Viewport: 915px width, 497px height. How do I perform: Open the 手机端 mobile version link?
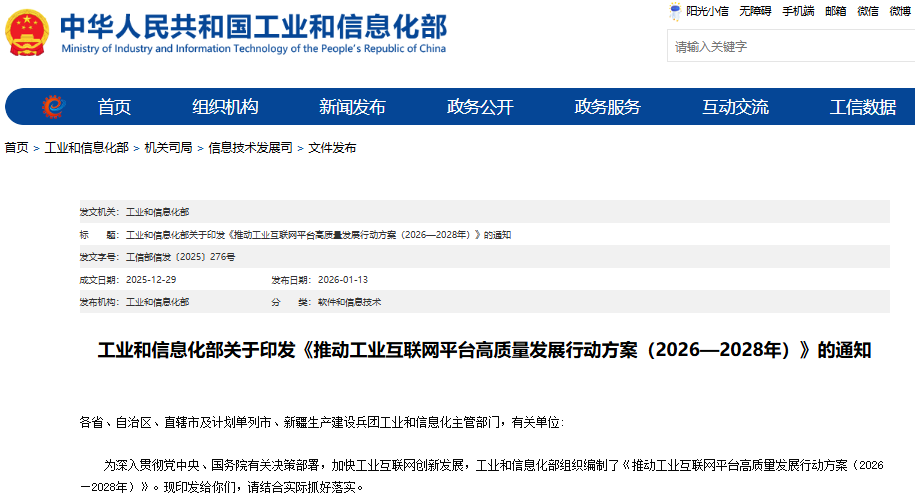click(x=798, y=11)
